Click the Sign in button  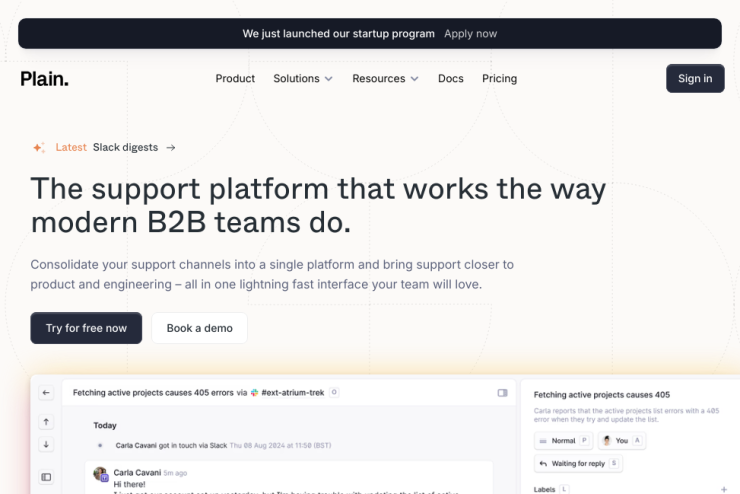coord(695,79)
